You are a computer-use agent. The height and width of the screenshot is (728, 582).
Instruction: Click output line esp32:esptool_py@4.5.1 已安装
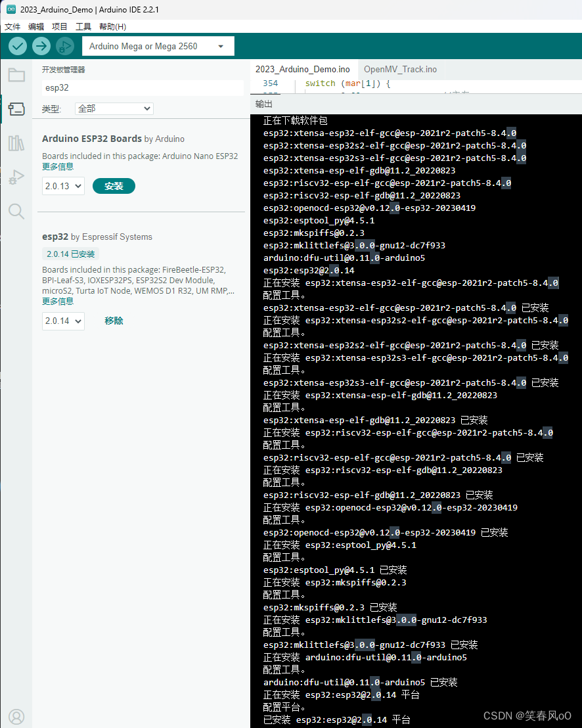point(335,570)
